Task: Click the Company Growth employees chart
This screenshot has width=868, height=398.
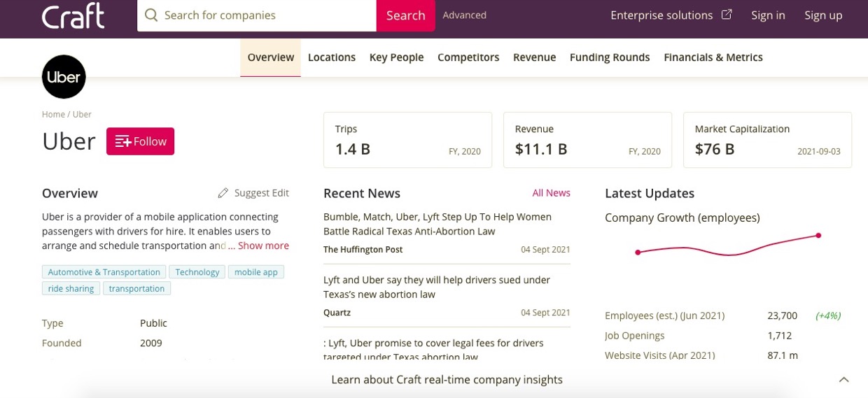Action: click(728, 245)
